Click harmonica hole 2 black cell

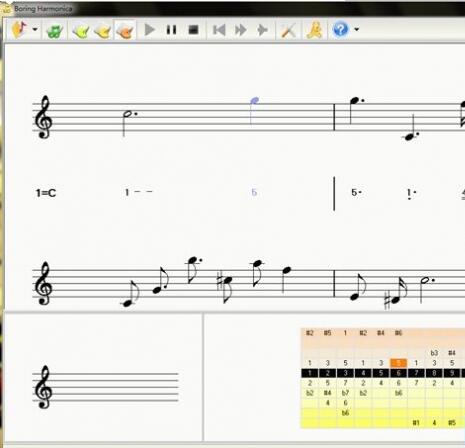coord(327,373)
